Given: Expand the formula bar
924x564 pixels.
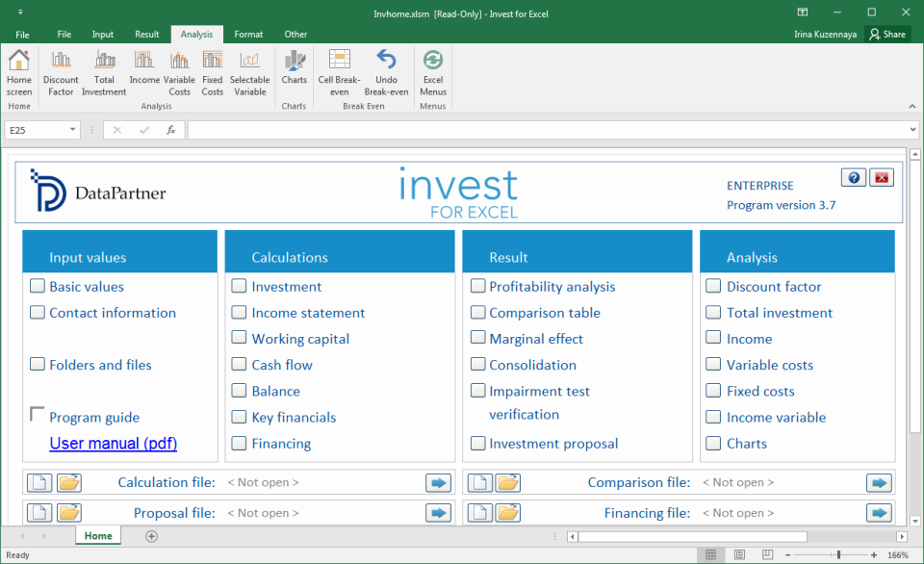Looking at the screenshot, I should 912,128.
